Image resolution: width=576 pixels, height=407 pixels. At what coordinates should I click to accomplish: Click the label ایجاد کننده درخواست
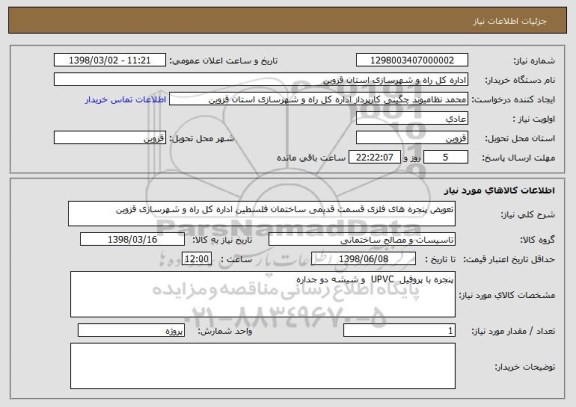[x=514, y=100]
